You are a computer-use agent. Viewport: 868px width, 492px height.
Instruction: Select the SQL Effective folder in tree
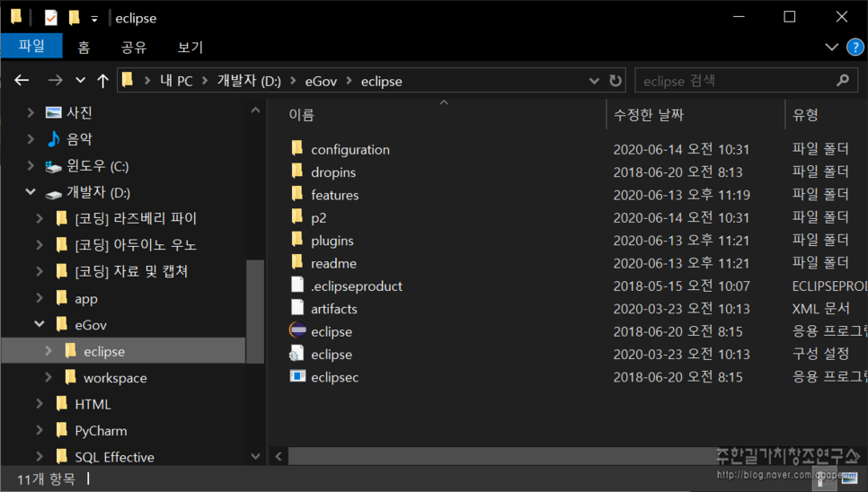114,457
